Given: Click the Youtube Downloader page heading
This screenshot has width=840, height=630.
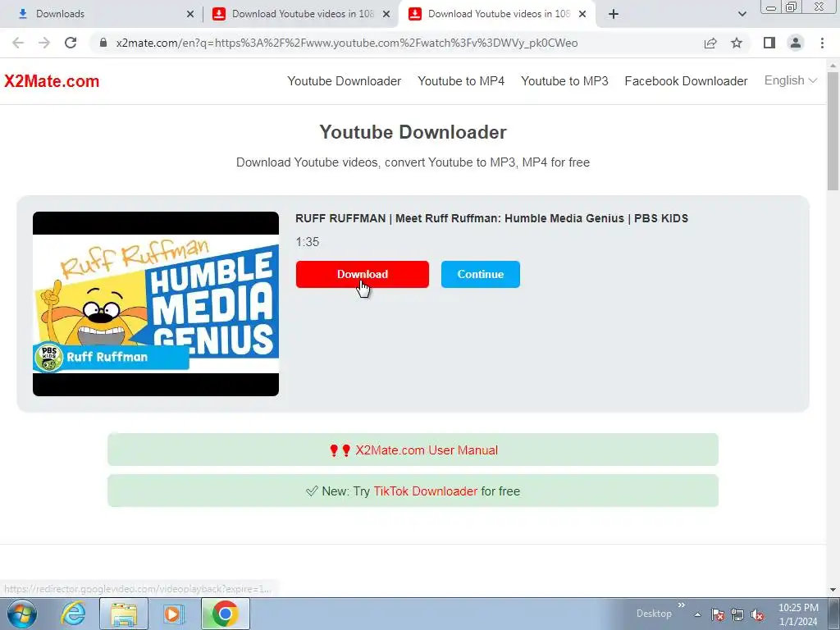Looking at the screenshot, I should point(413,132).
